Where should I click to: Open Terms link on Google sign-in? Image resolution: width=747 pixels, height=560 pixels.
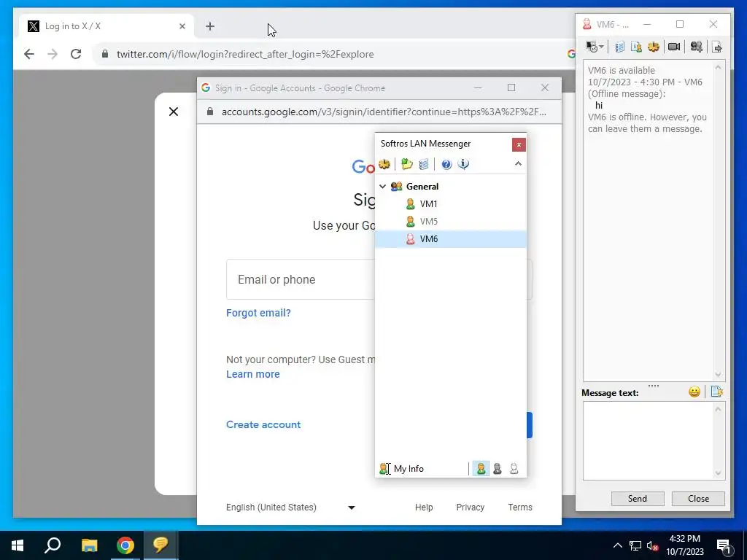[x=519, y=507]
